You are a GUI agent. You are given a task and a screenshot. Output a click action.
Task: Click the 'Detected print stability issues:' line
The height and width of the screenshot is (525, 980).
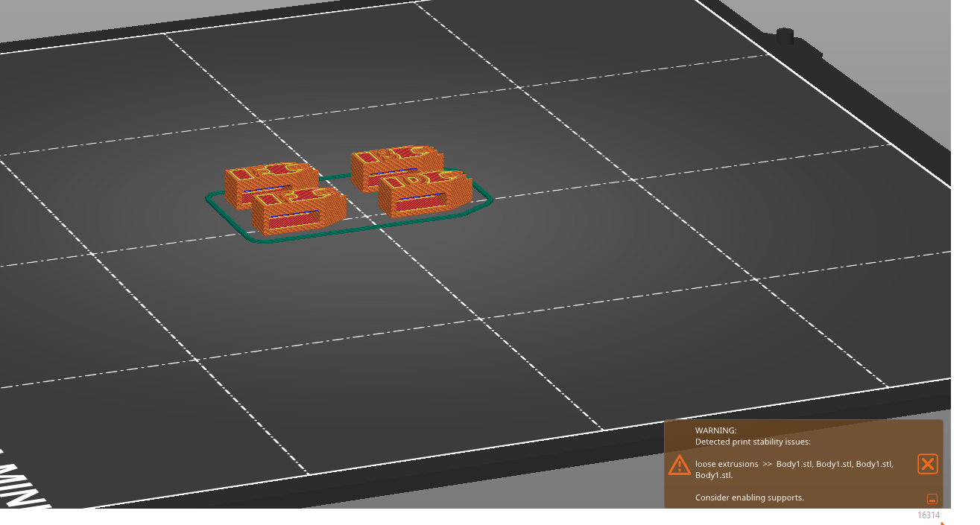pos(753,442)
